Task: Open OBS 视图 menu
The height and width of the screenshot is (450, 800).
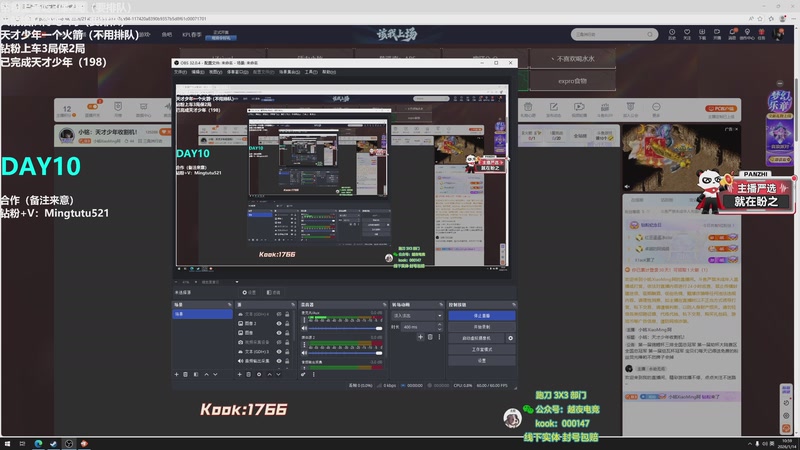Action: pyautogui.click(x=215, y=72)
